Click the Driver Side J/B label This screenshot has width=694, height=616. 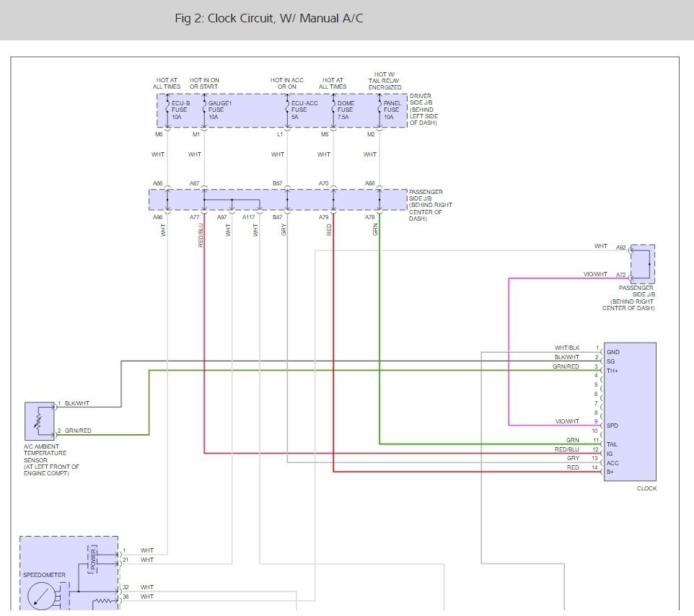pyautogui.click(x=423, y=110)
